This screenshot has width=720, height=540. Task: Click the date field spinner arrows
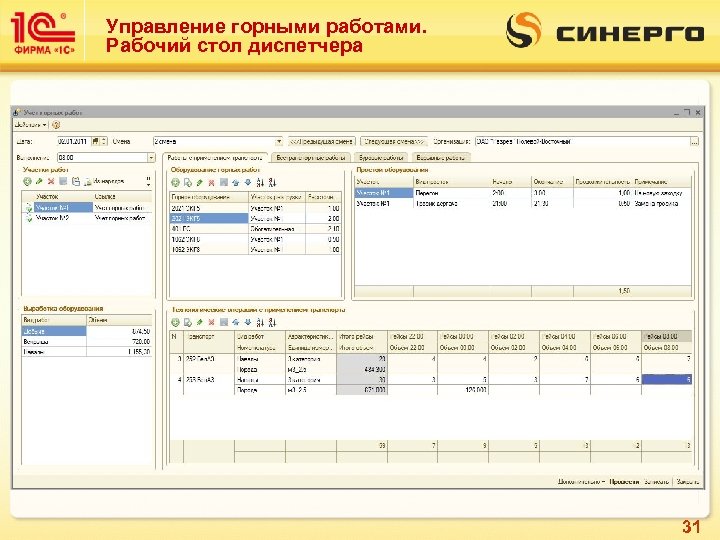(104, 141)
